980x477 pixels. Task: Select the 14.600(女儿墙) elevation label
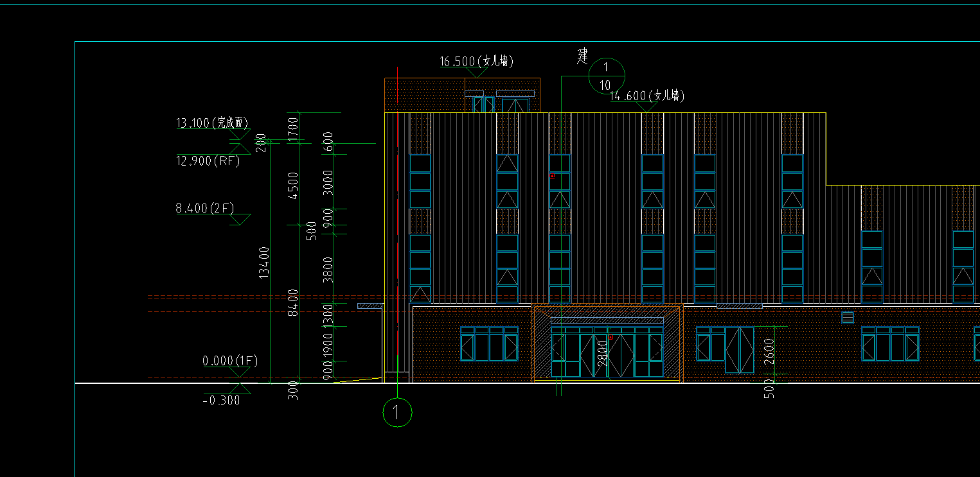646,96
